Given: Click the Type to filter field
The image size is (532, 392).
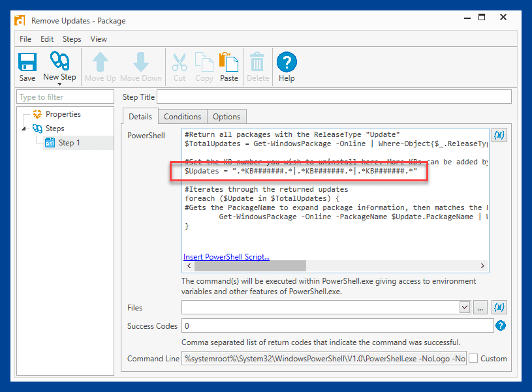Looking at the screenshot, I should pyautogui.click(x=65, y=97).
